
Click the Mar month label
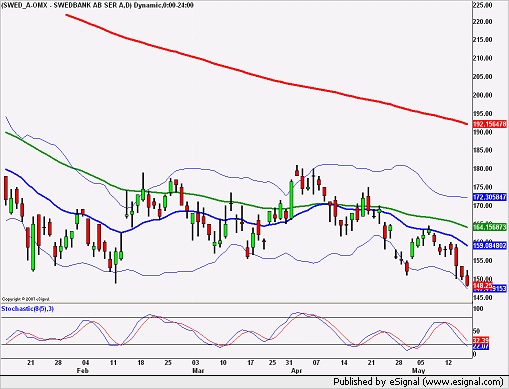[198, 371]
